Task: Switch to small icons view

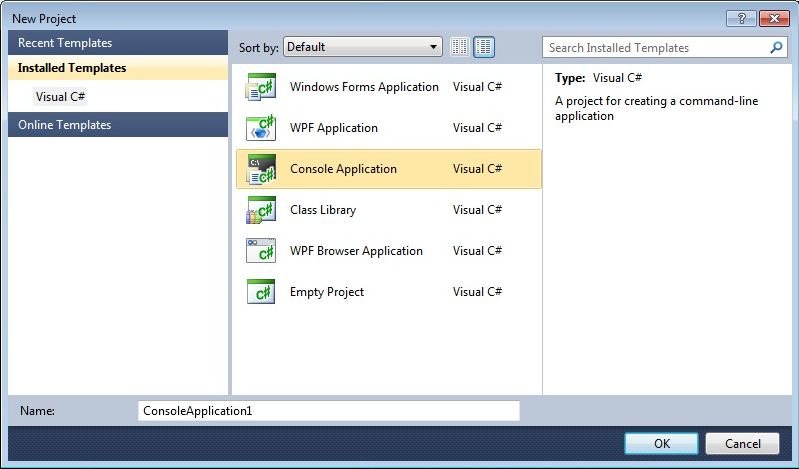Action: [459, 47]
